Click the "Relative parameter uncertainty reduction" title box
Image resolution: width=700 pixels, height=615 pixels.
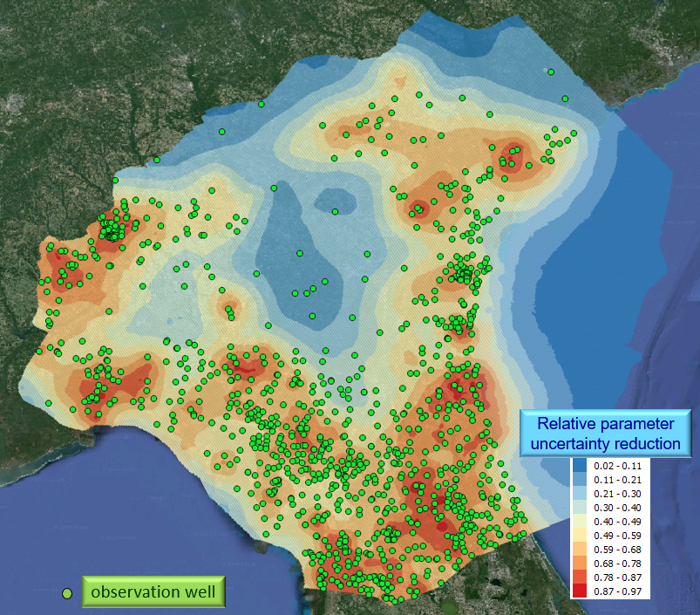(605, 434)
